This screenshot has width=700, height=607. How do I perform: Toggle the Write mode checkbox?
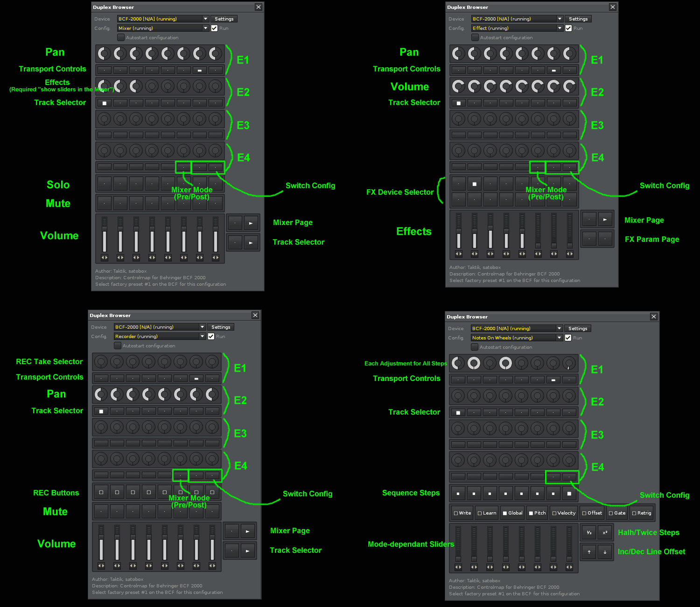[x=462, y=513]
